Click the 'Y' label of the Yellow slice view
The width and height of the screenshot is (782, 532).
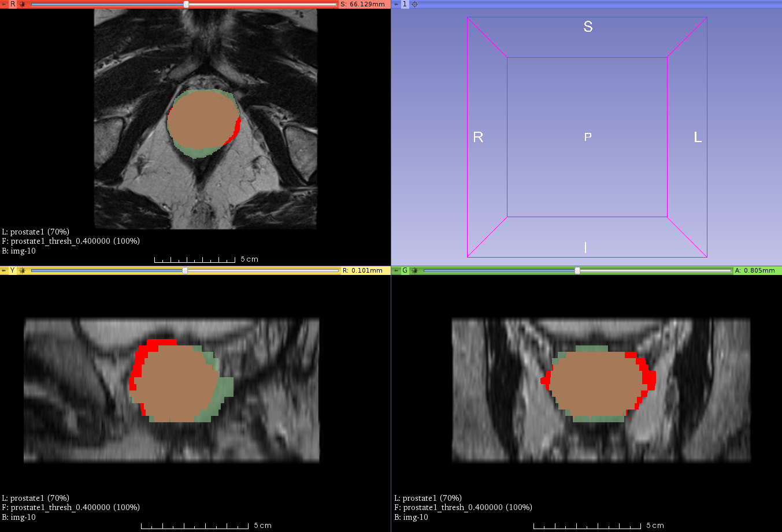[13, 270]
